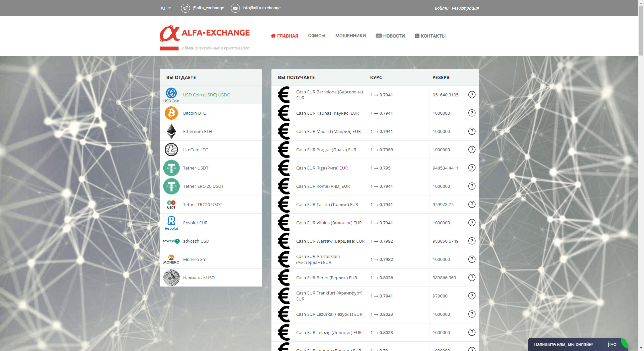Select Наличные USD via the cash icon
Image resolution: width=644 pixels, height=351 pixels.
point(171,278)
